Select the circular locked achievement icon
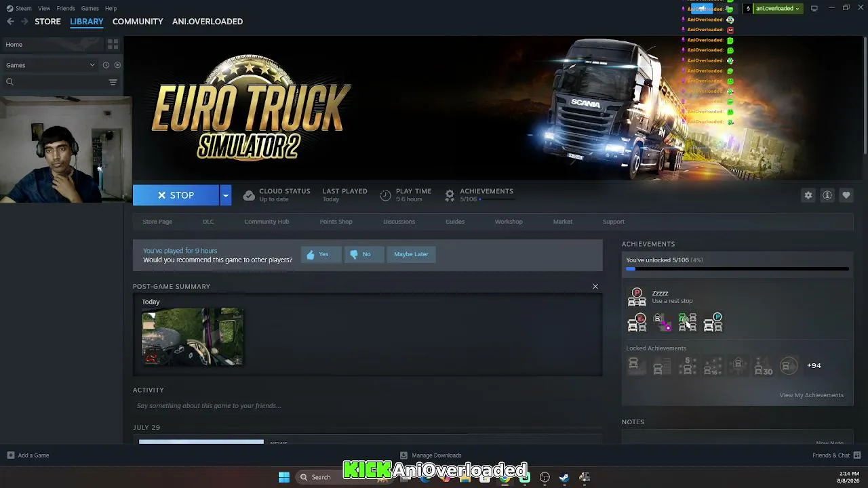Image resolution: width=868 pixels, height=488 pixels. (789, 366)
